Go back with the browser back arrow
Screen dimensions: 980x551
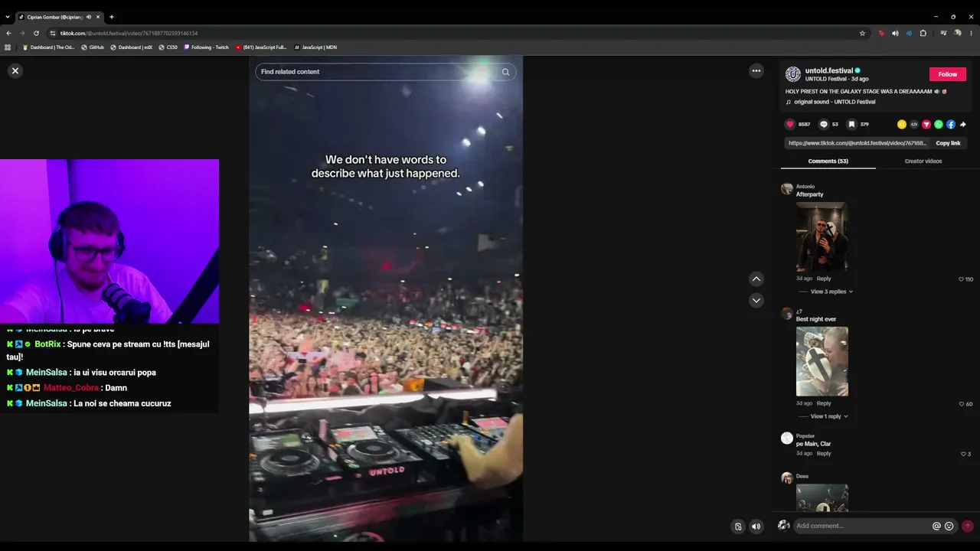(8, 33)
